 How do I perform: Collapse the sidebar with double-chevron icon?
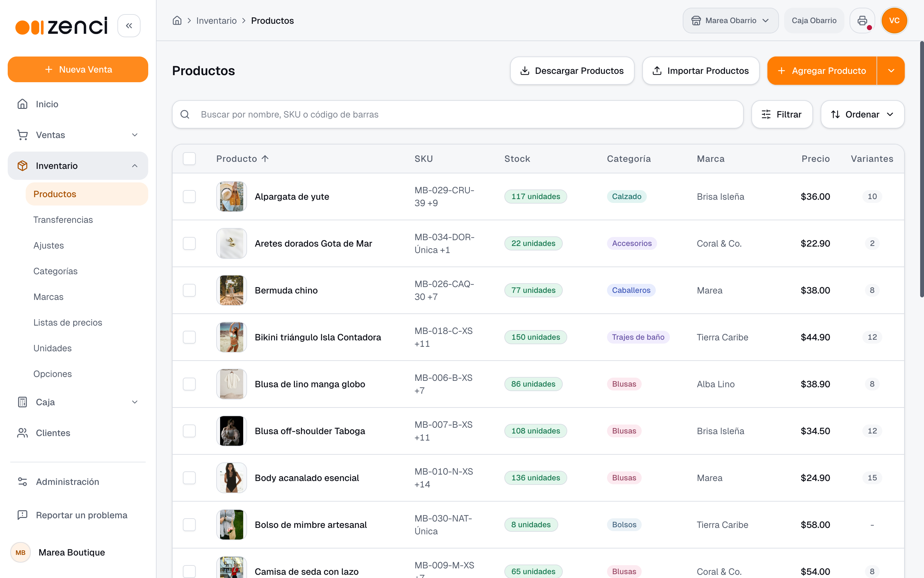(x=129, y=26)
